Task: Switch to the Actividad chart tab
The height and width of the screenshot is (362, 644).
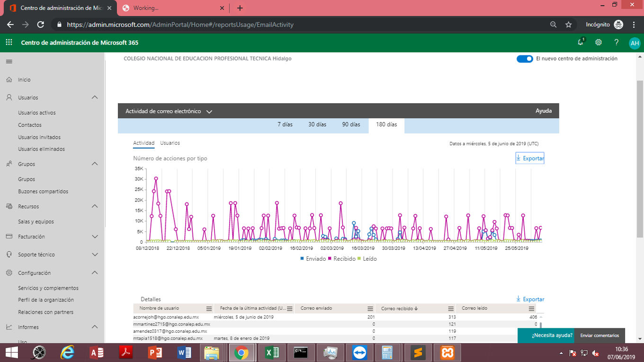Action: point(143,143)
